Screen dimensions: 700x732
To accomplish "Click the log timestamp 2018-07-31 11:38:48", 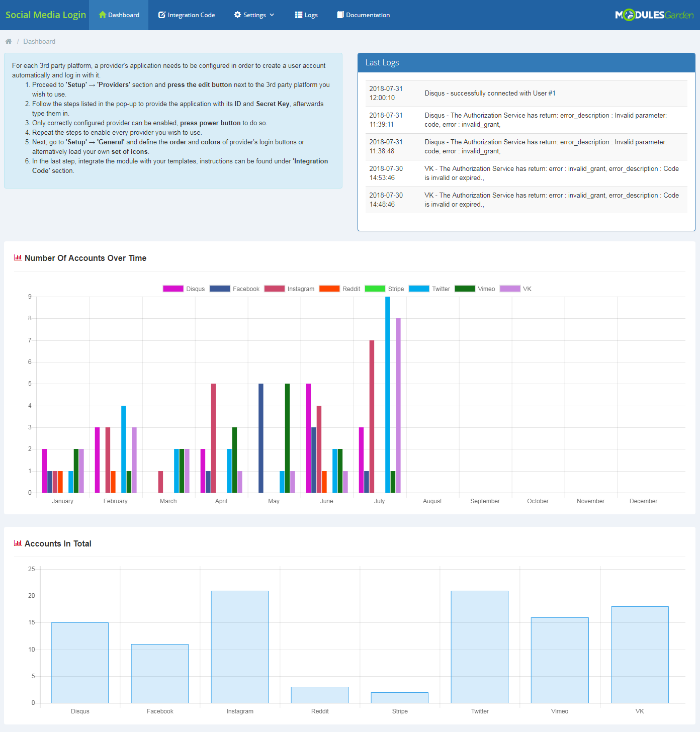I will click(386, 146).
